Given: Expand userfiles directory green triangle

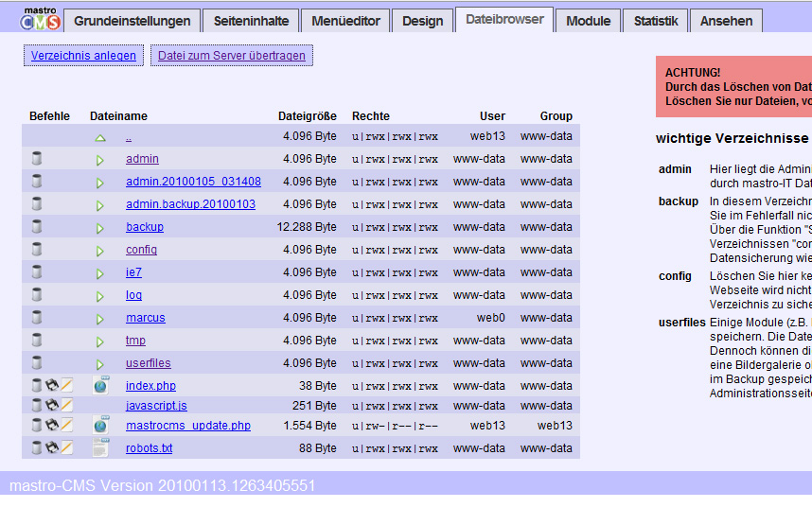Looking at the screenshot, I should [x=100, y=364].
